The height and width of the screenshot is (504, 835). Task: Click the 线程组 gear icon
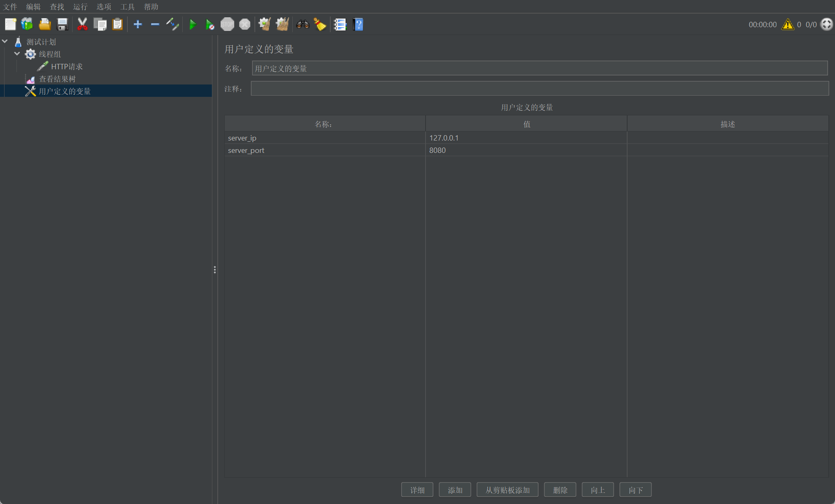pyautogui.click(x=30, y=54)
